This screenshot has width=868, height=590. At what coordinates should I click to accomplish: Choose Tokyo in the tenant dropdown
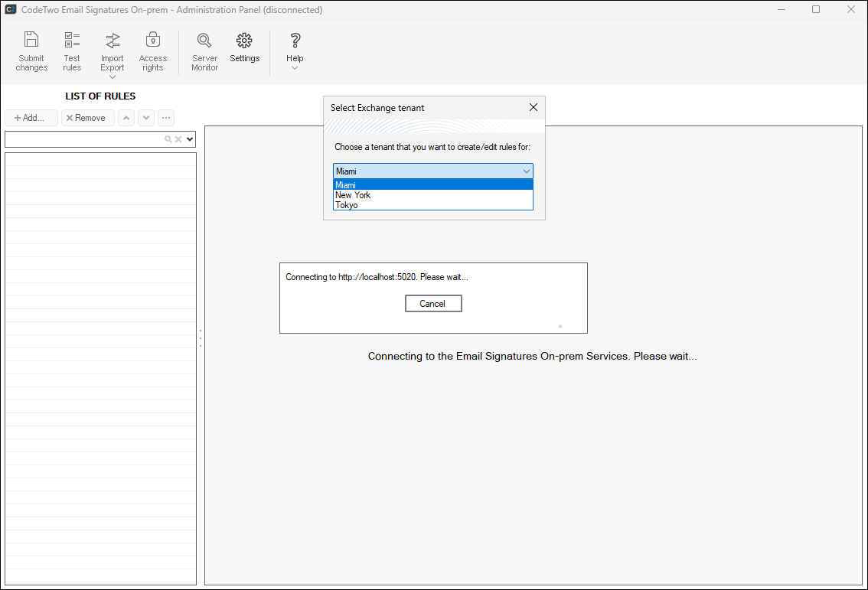[347, 205]
